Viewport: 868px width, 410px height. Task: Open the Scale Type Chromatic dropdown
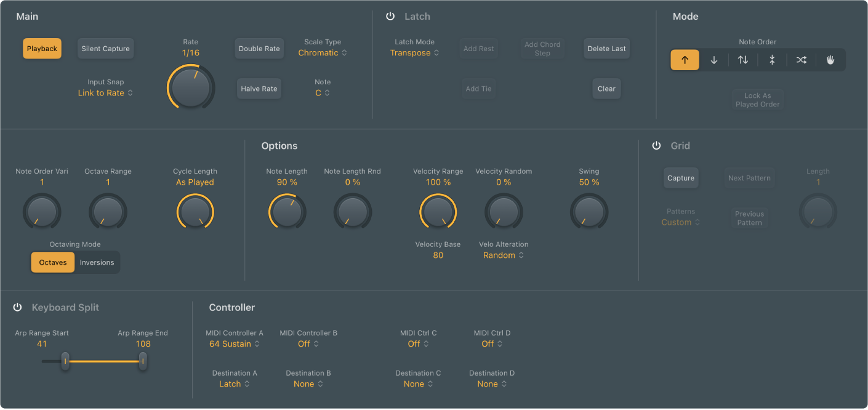coord(323,53)
